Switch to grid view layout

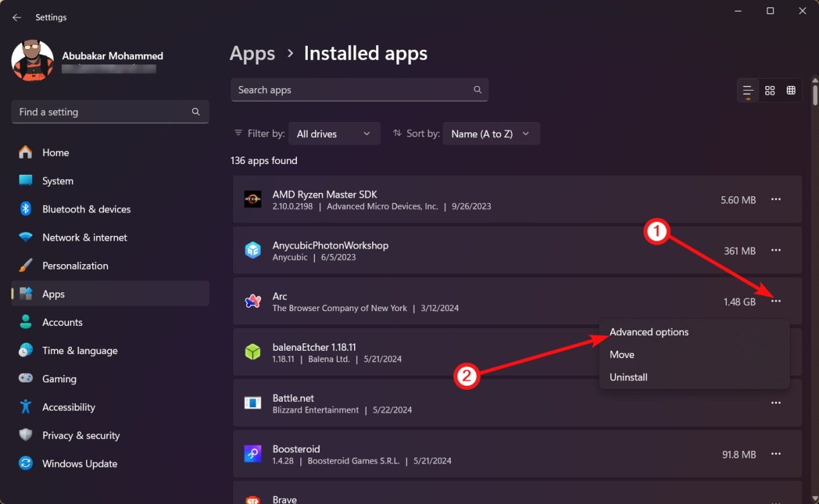[770, 89]
